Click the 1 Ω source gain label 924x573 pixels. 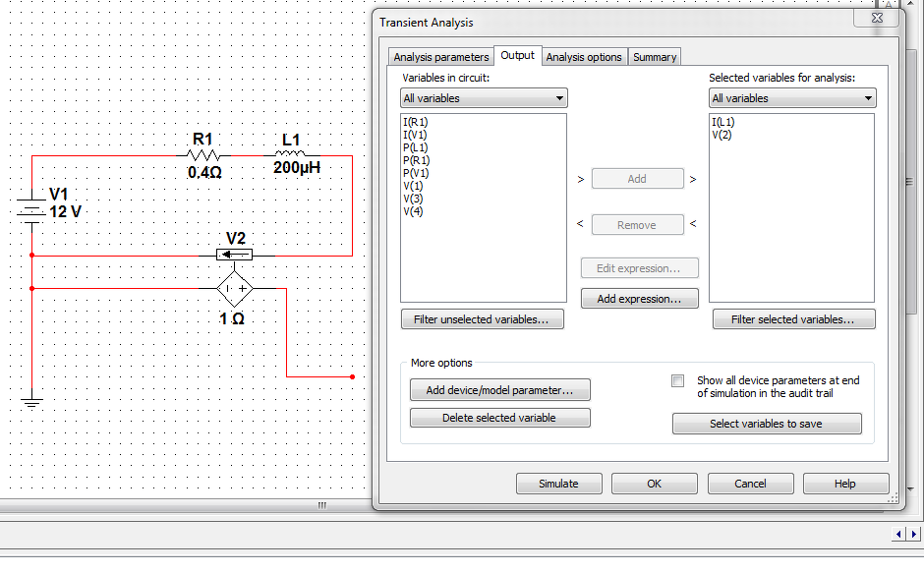pyautogui.click(x=232, y=318)
